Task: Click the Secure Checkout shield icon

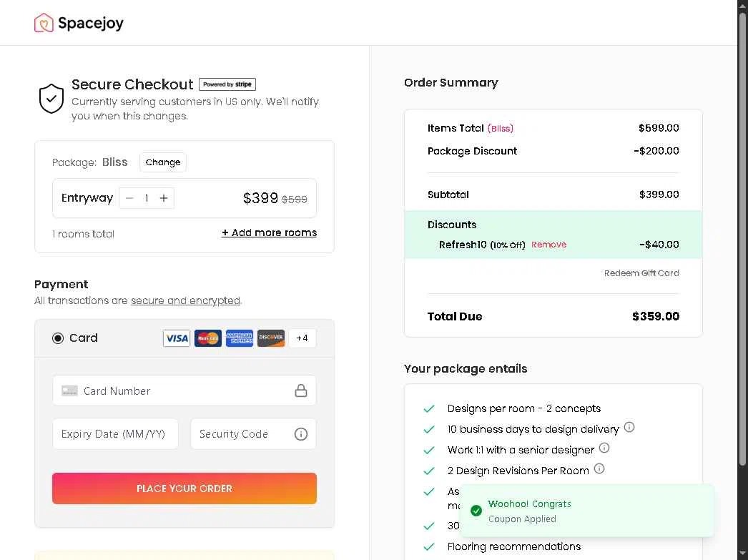Action: (51, 99)
